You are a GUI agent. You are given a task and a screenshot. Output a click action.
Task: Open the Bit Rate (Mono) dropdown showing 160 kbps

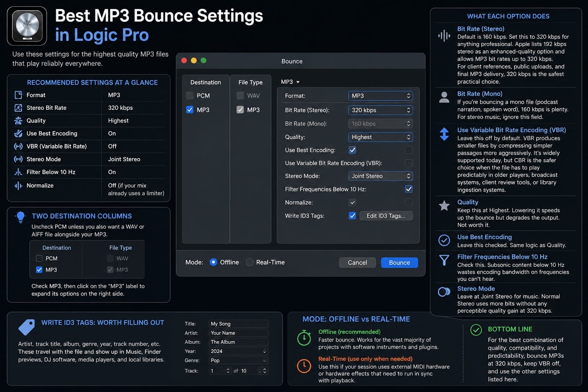381,124
